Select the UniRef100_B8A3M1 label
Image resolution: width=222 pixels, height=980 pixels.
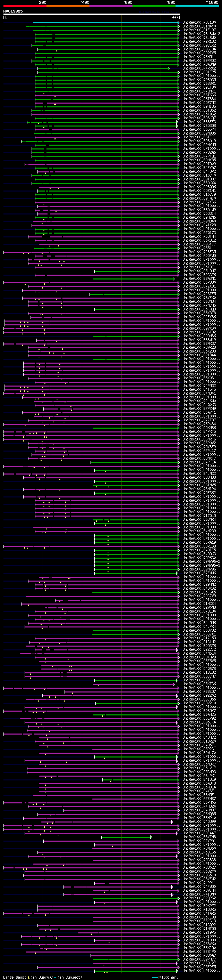(x=199, y=279)
